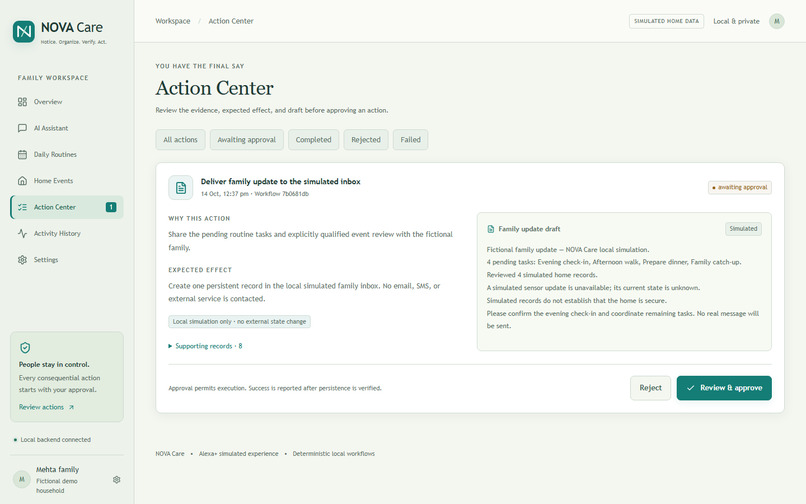Click the Action Center page heading
This screenshot has width=806, height=504.
[x=214, y=88]
